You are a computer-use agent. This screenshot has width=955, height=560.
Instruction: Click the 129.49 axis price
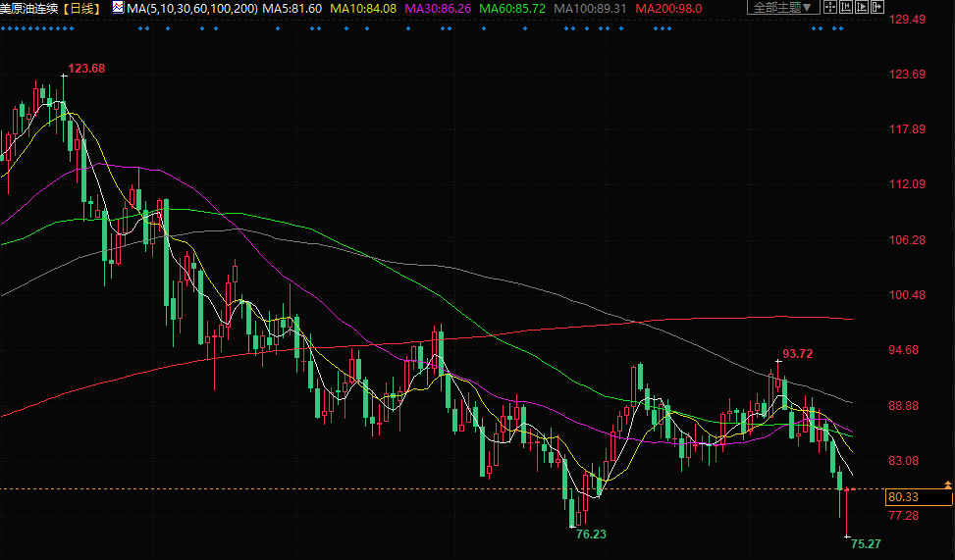click(x=907, y=20)
